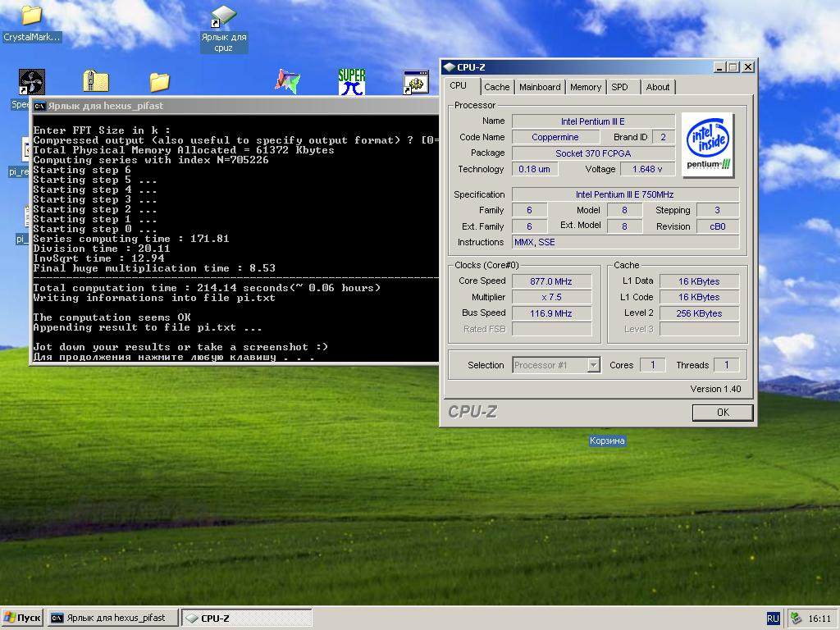Switch to the CPU tab in CPU-Z

pyautogui.click(x=458, y=85)
